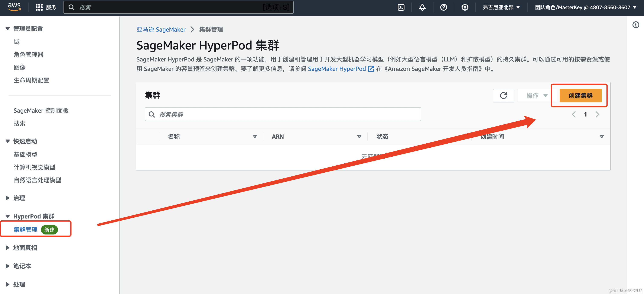Open 搜索 item in sidebar
The image size is (644, 294).
click(20, 123)
